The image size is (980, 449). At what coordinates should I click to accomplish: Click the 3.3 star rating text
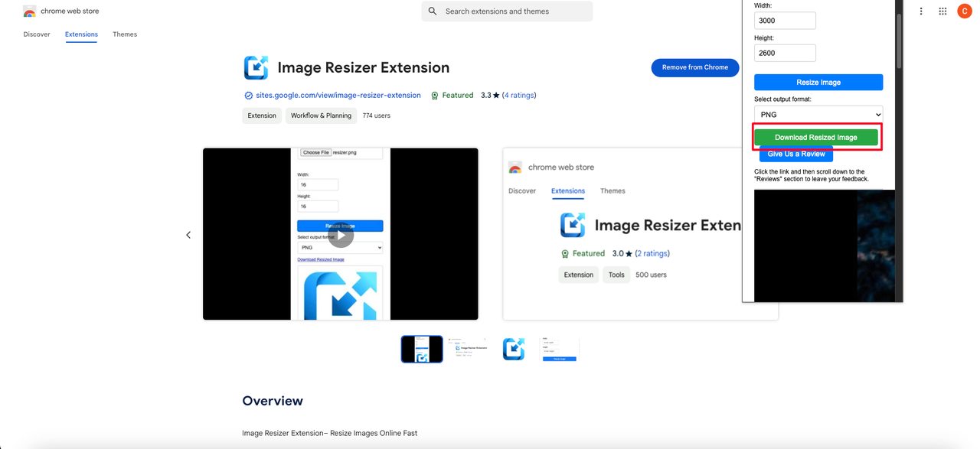point(490,96)
